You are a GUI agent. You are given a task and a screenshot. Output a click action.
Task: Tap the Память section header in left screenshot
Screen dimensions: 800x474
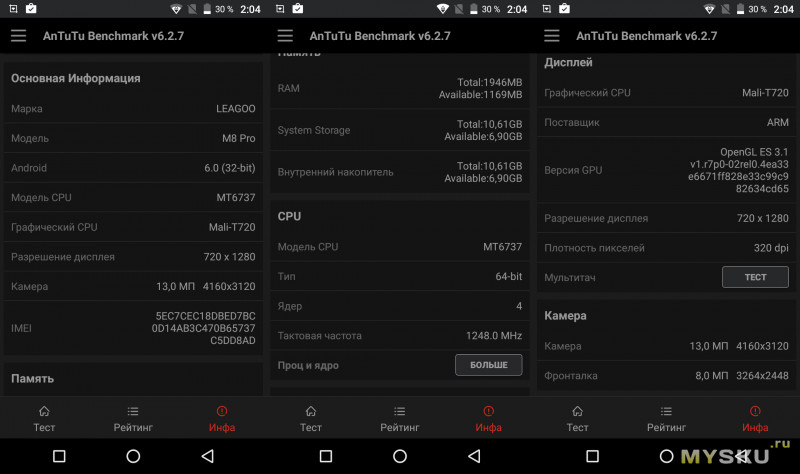[x=33, y=379]
